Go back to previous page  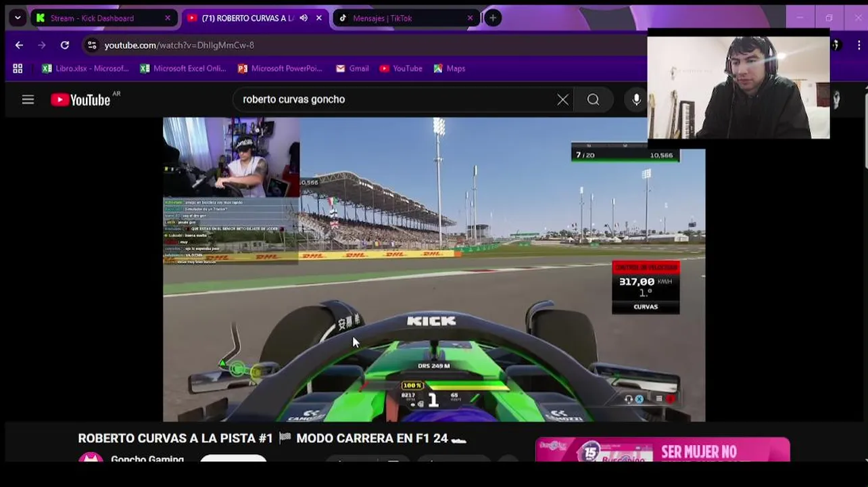(19, 45)
